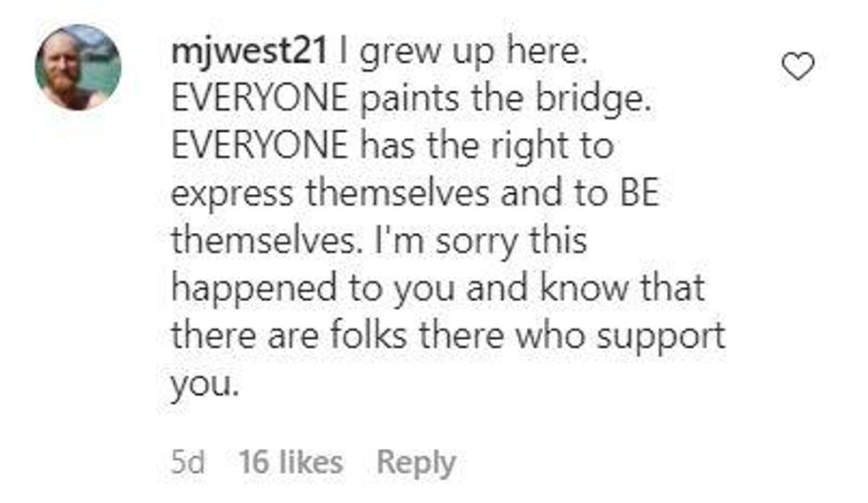Tap the heart outline beside the comment

coord(799,66)
